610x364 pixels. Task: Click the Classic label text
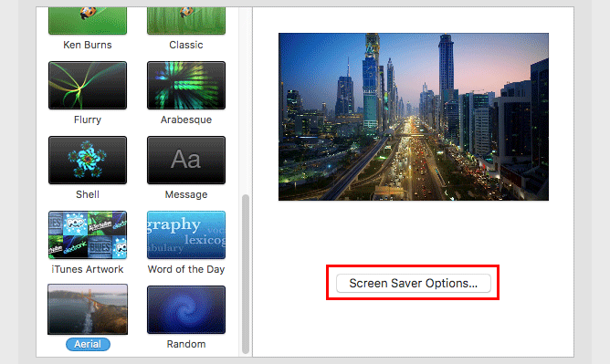click(186, 45)
